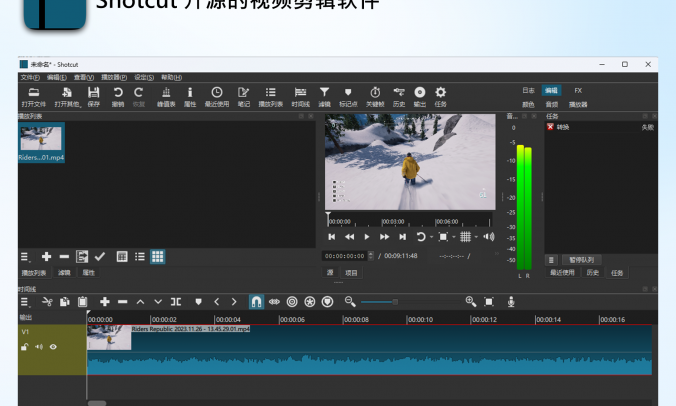Open the File (文件) menu
Image resolution: width=676 pixels, height=406 pixels.
pos(30,77)
